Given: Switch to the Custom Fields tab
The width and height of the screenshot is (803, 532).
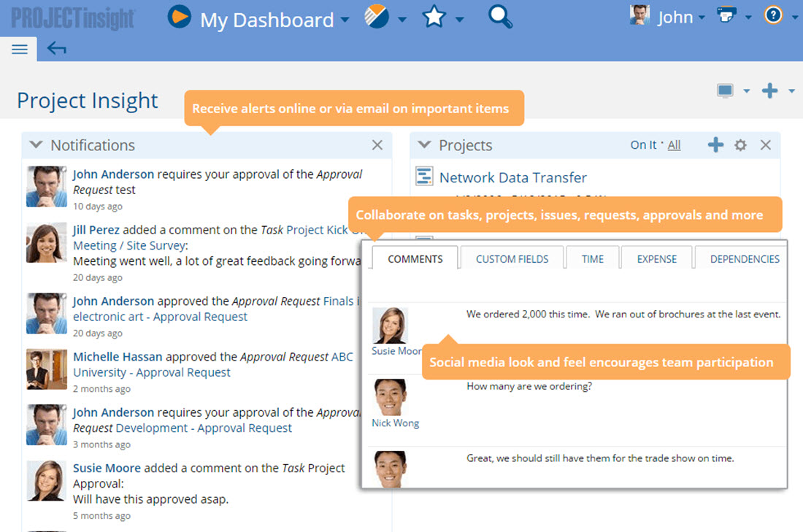Looking at the screenshot, I should [512, 259].
